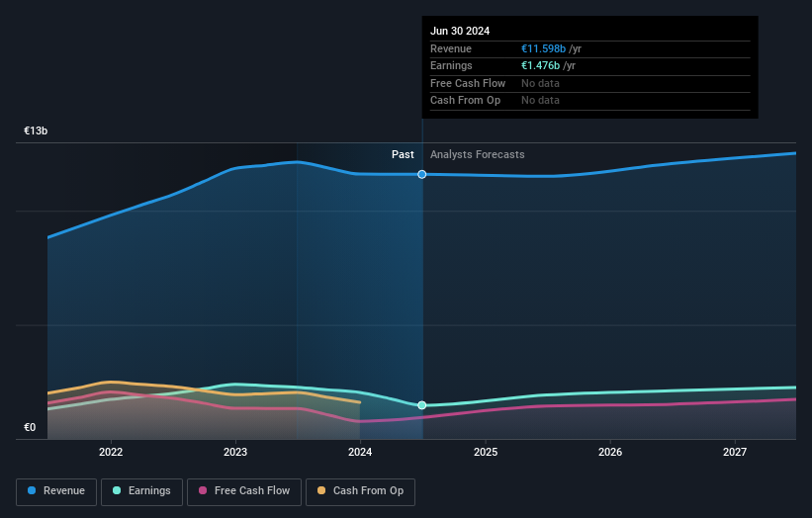This screenshot has width=812, height=518.
Task: Click the Revenue data point marker on blue line
Action: 422,174
